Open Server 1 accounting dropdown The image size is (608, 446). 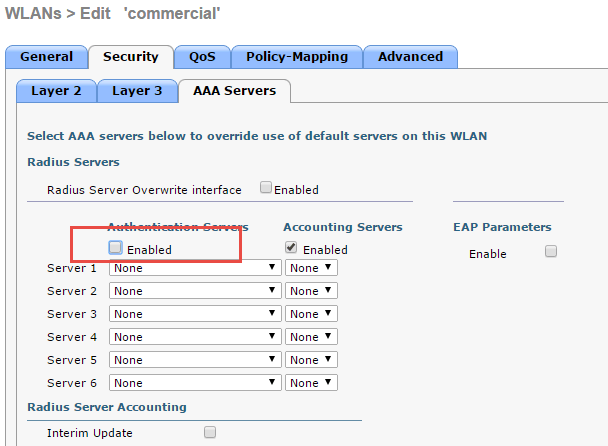point(311,268)
